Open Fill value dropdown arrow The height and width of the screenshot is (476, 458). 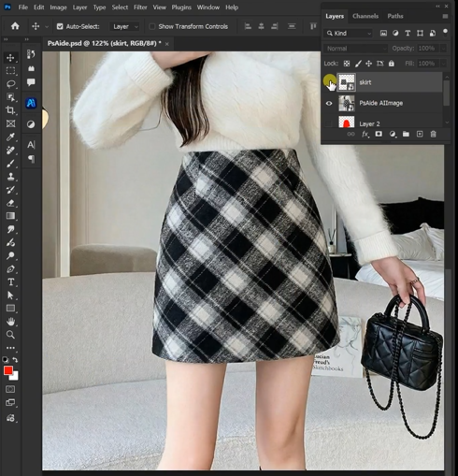pyautogui.click(x=443, y=64)
